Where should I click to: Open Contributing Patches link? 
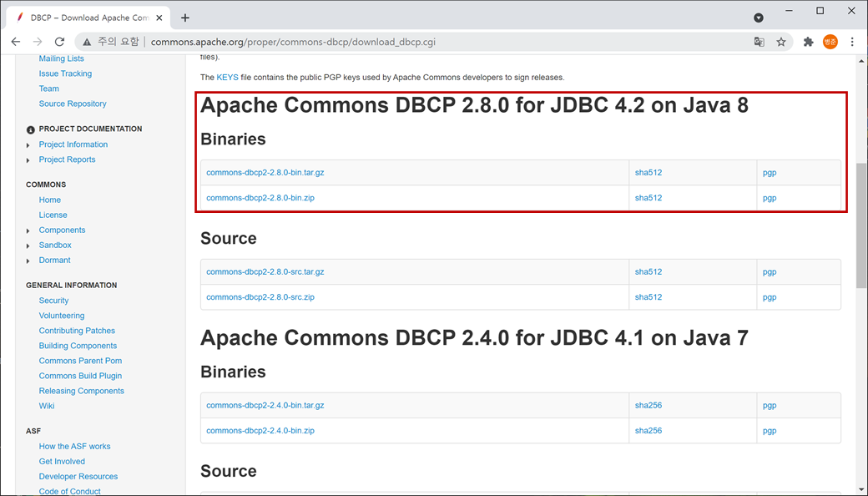(x=77, y=331)
